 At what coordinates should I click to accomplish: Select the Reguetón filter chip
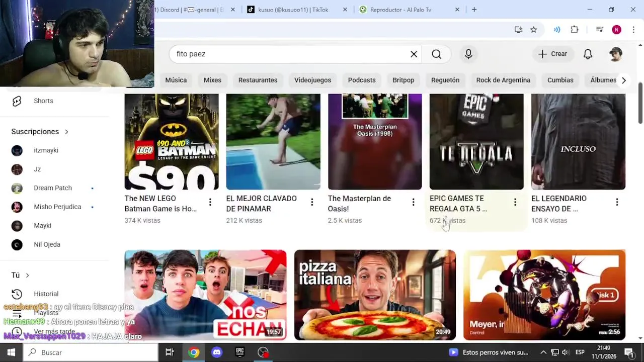[445, 80]
